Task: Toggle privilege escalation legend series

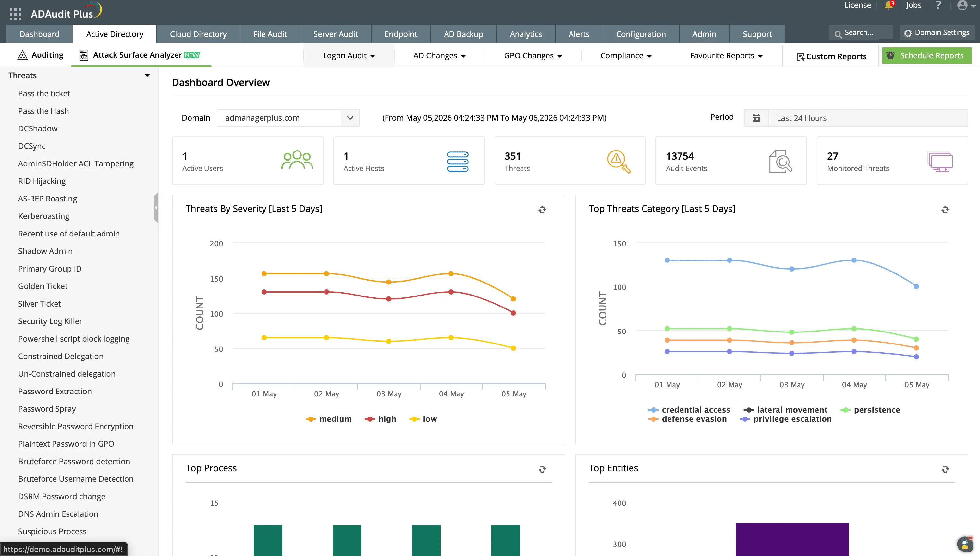Action: [x=786, y=419]
